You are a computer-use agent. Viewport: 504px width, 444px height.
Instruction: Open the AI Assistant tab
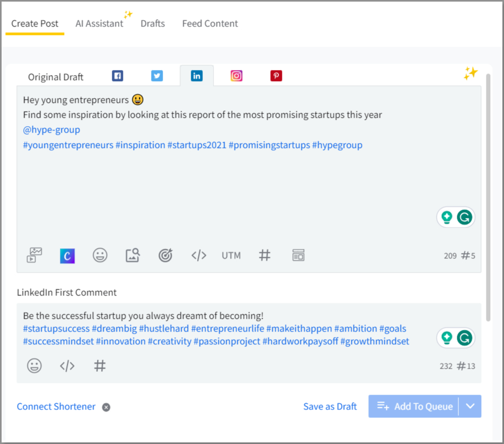[x=99, y=23]
